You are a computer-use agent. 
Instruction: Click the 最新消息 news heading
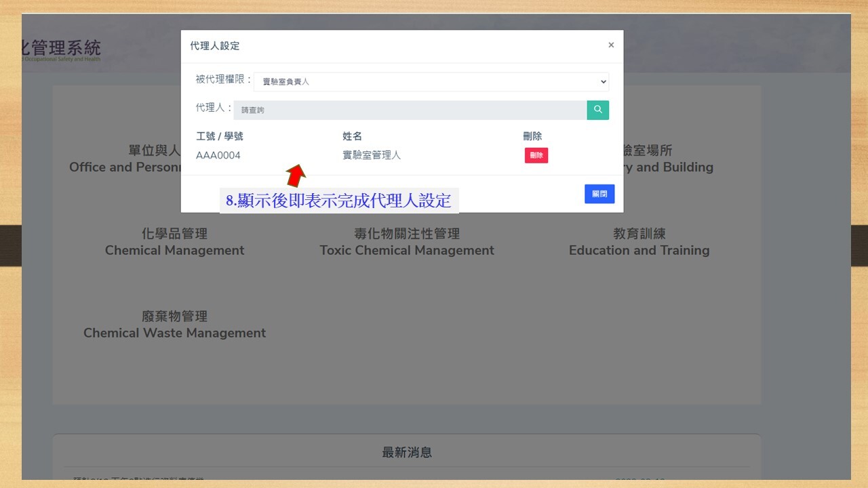(407, 452)
